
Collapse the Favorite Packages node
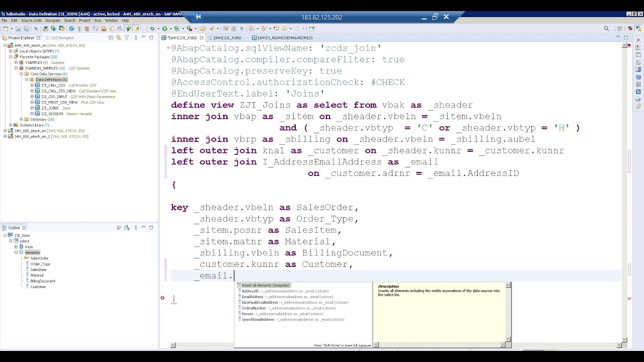pyautogui.click(x=10, y=57)
